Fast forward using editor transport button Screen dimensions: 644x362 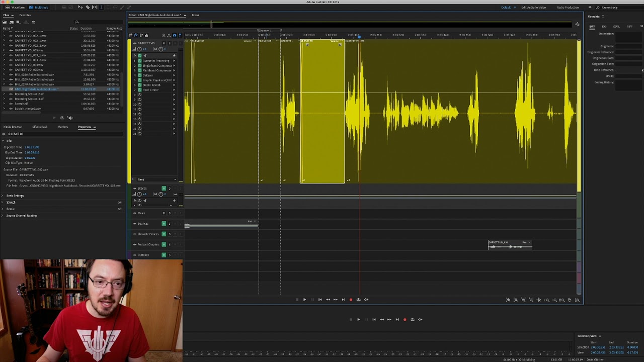click(336, 300)
